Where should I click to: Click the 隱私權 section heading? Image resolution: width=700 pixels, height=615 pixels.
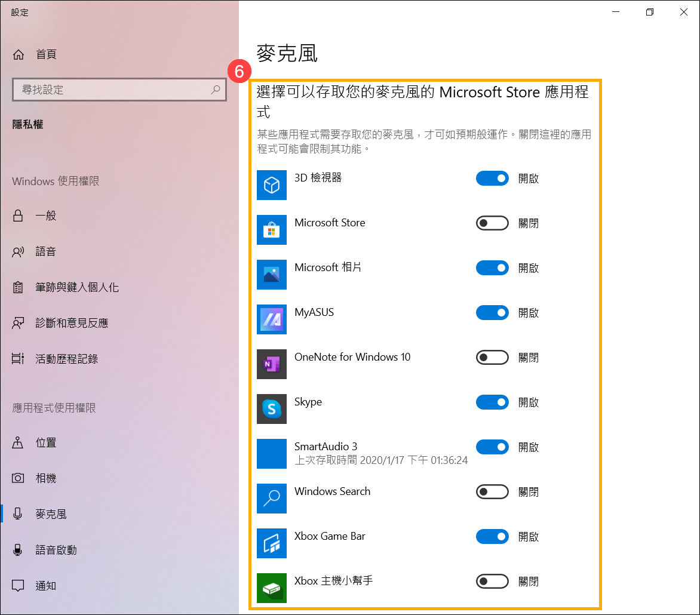point(27,125)
